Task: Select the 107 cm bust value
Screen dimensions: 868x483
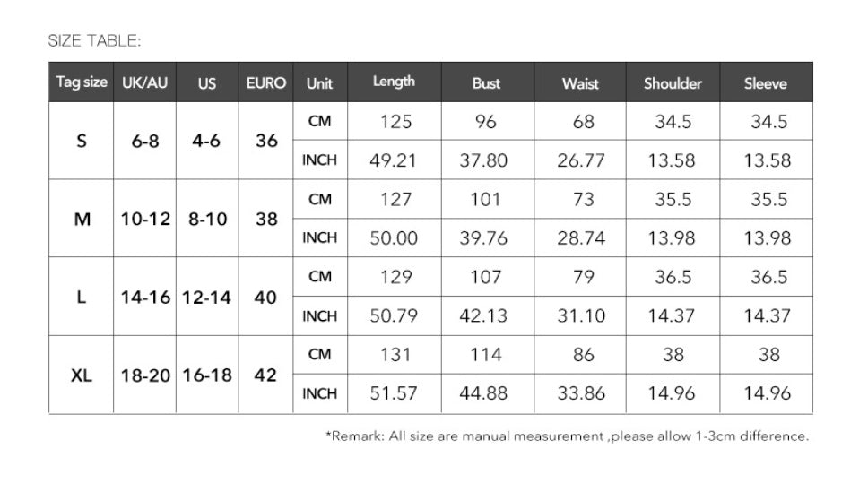Action: point(486,277)
